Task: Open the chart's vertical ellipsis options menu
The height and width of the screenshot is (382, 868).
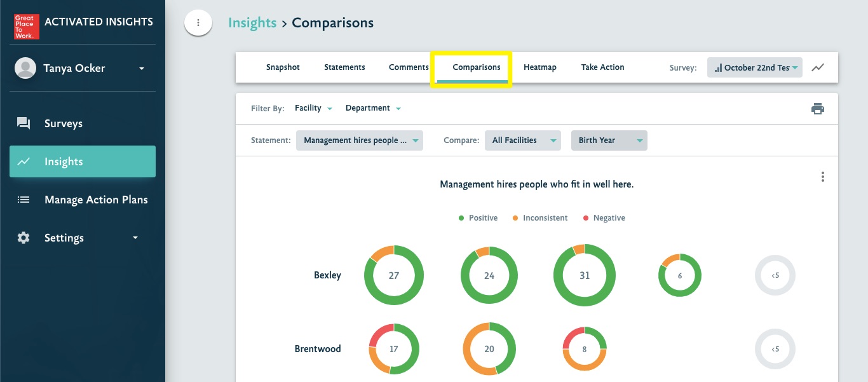Action: point(823,177)
